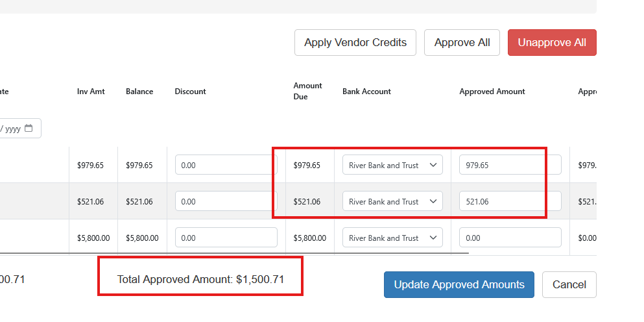Click the Approve All button
The width and height of the screenshot is (644, 322).
tap(462, 42)
